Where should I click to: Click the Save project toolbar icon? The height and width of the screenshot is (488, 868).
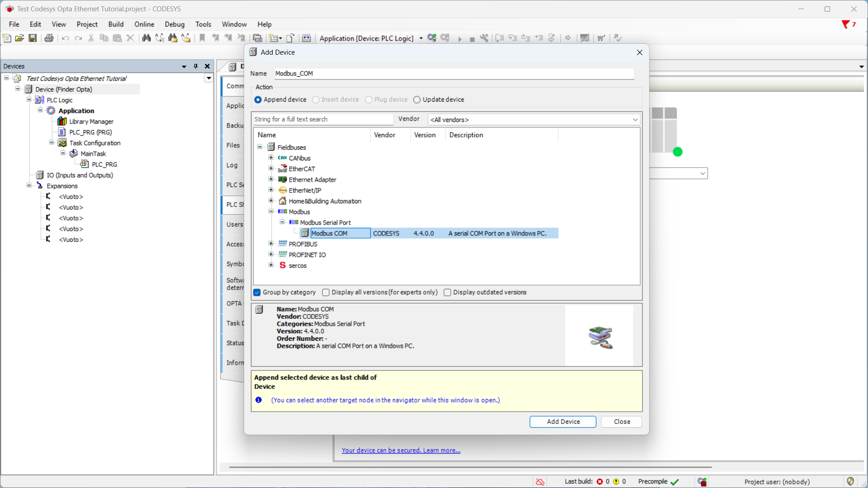(33, 38)
